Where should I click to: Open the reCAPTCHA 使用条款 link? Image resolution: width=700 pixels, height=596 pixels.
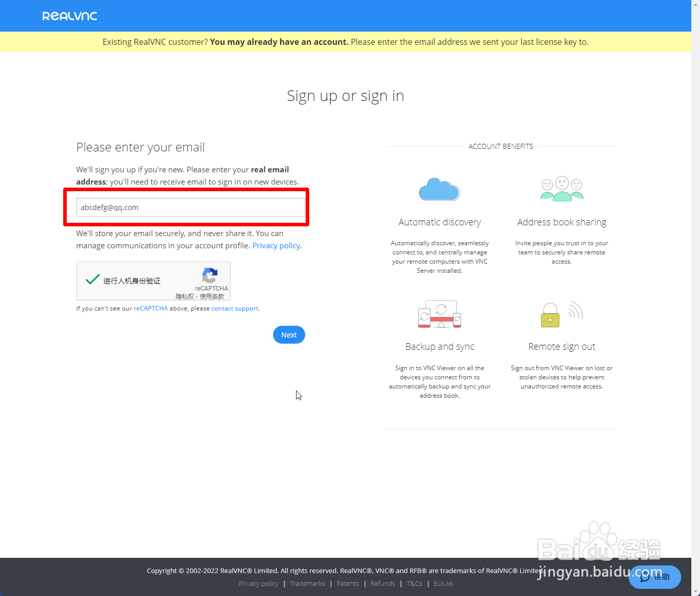tap(212, 297)
